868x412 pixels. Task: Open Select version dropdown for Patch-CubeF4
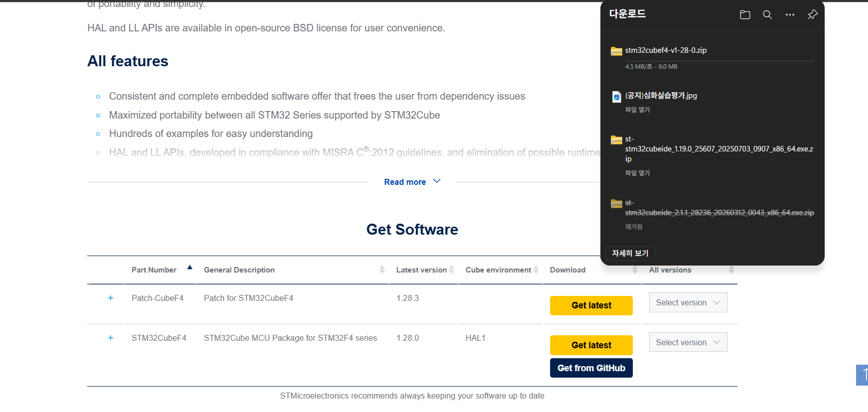pos(688,302)
